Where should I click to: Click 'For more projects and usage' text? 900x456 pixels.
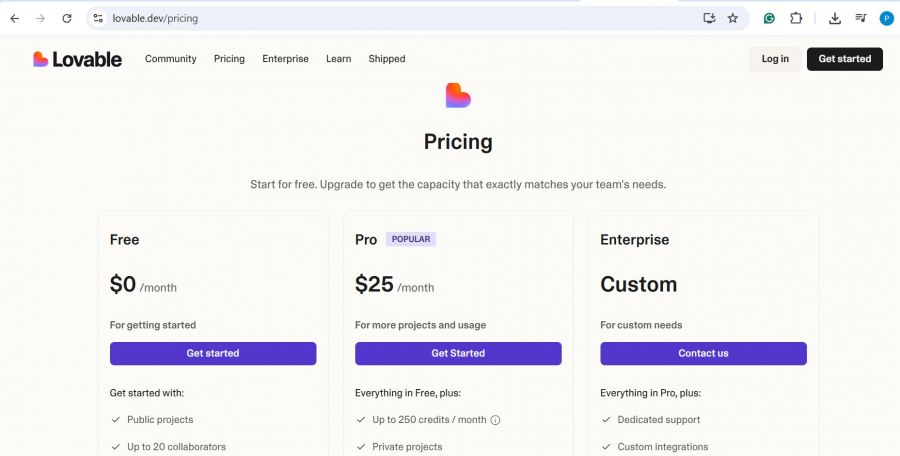(420, 325)
